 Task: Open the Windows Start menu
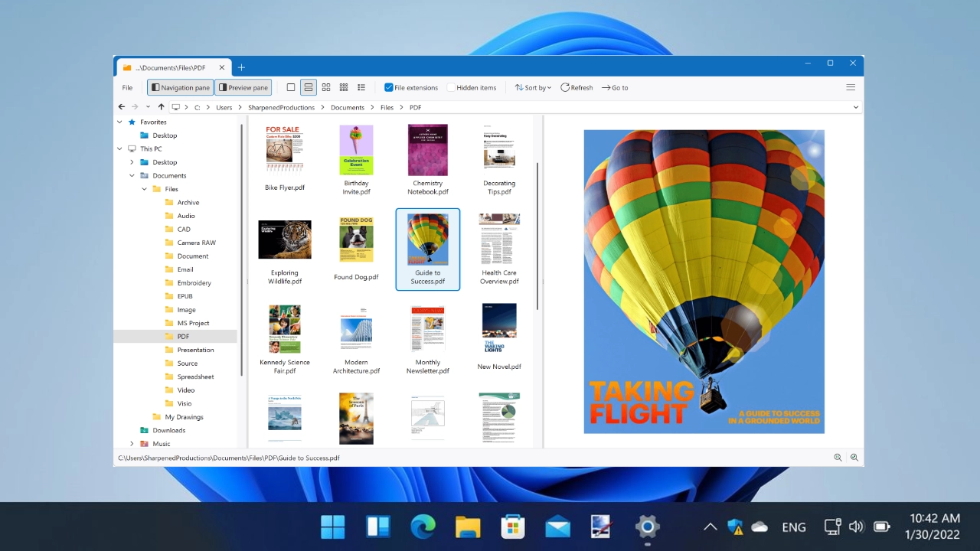click(333, 527)
